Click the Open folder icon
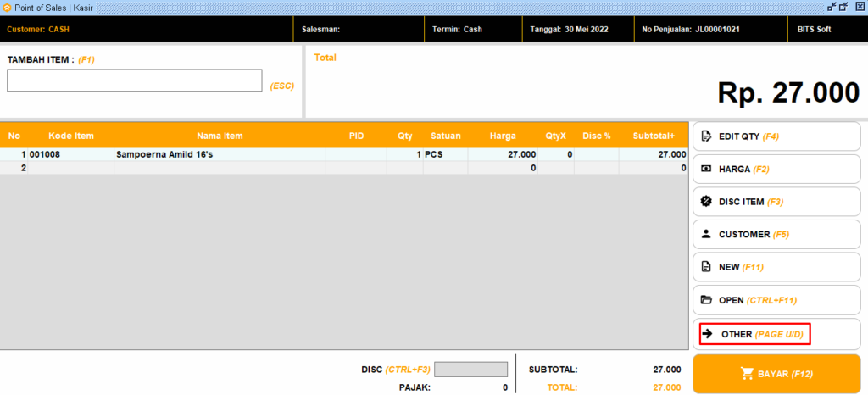 [706, 300]
